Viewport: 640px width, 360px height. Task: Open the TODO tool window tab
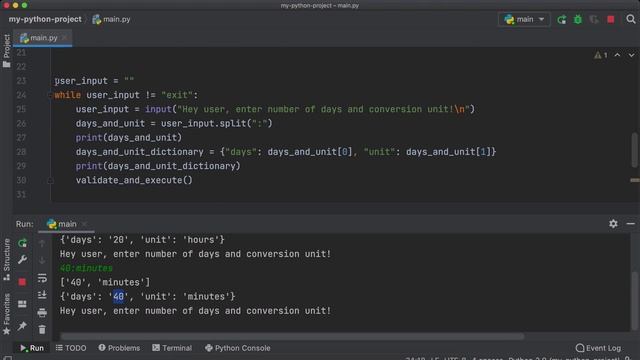[x=71, y=348]
